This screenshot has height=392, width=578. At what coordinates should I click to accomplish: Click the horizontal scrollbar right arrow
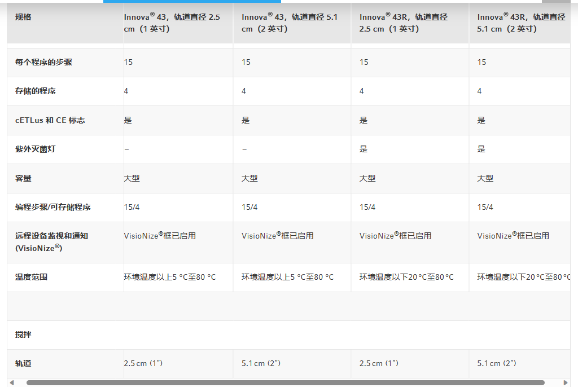coord(566,383)
